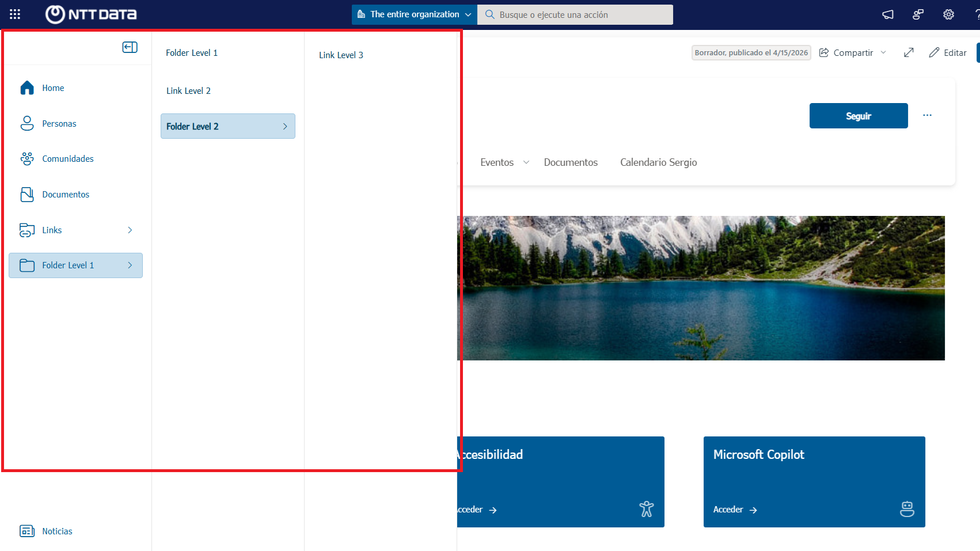Open the settings gear icon
The width and height of the screenshot is (980, 551).
[948, 14]
